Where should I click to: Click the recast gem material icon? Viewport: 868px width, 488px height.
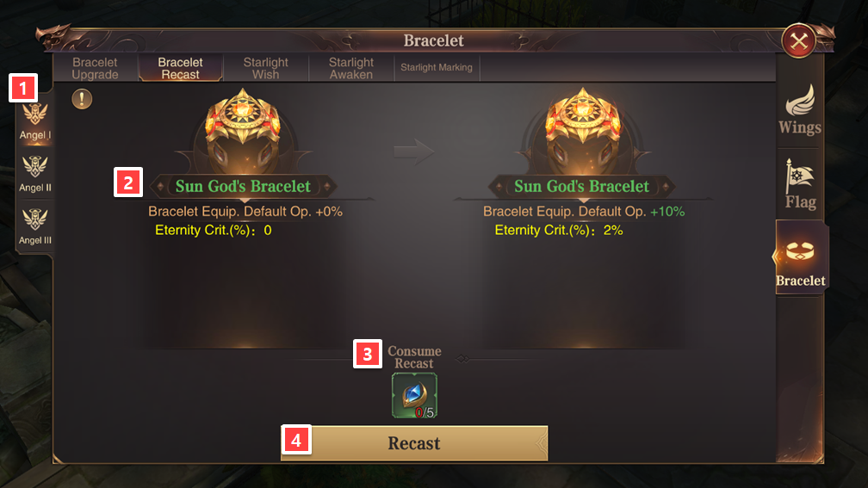415,396
